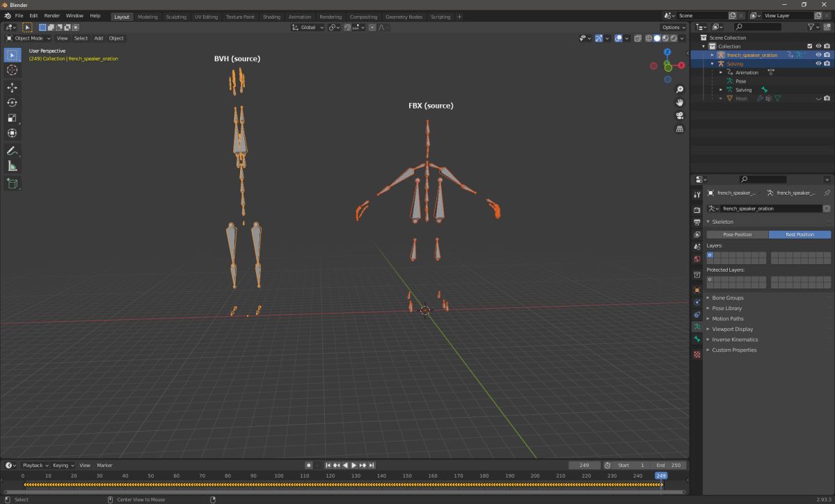Click the viewport zoom magnifier gizmo
835x504 pixels.
point(680,89)
